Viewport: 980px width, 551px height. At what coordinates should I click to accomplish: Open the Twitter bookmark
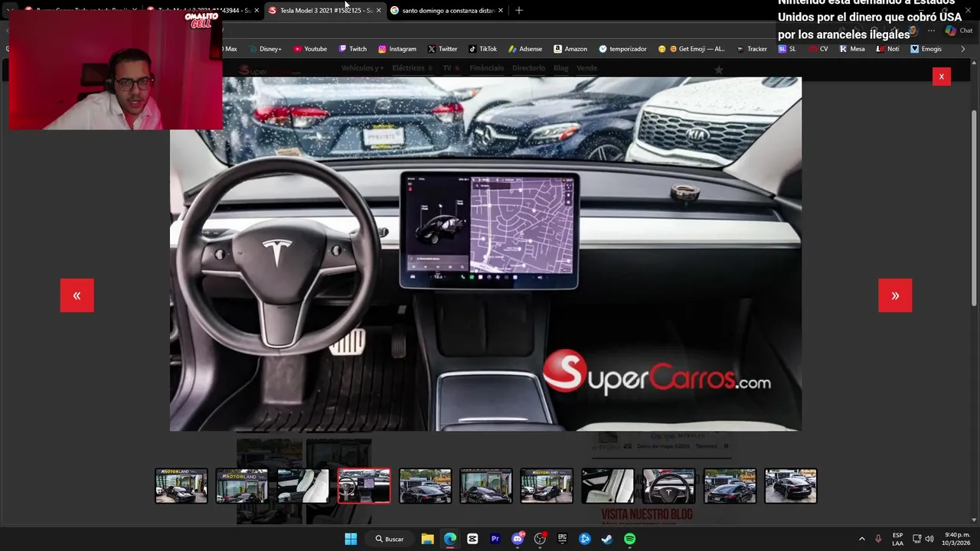[443, 49]
